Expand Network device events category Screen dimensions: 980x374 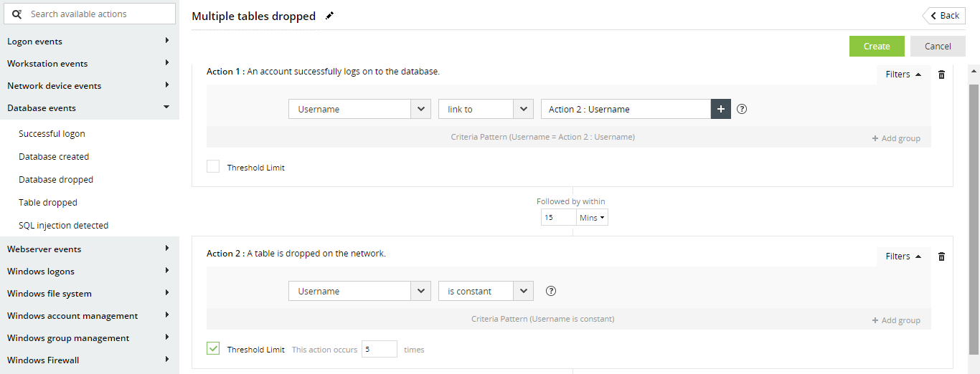(x=90, y=86)
